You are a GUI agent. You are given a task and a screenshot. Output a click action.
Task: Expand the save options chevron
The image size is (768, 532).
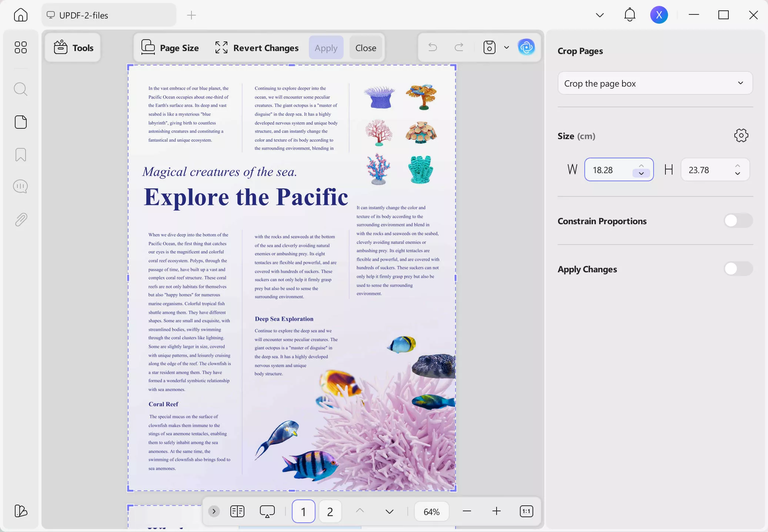click(x=506, y=47)
